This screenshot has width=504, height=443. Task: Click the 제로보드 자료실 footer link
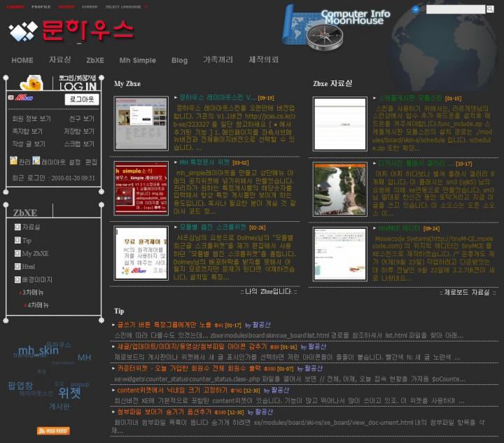pos(468,293)
